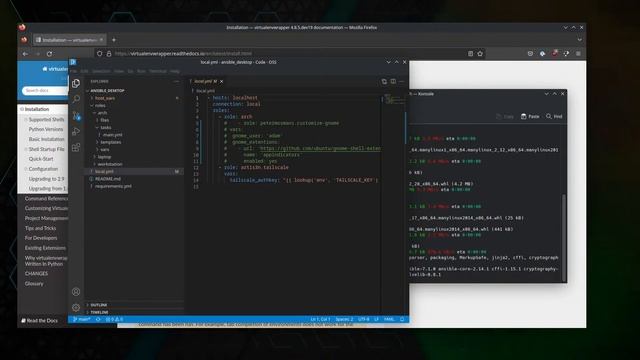640x360 pixels.
Task: Open the Help menu in VS Code
Action: pyautogui.click(x=175, y=71)
